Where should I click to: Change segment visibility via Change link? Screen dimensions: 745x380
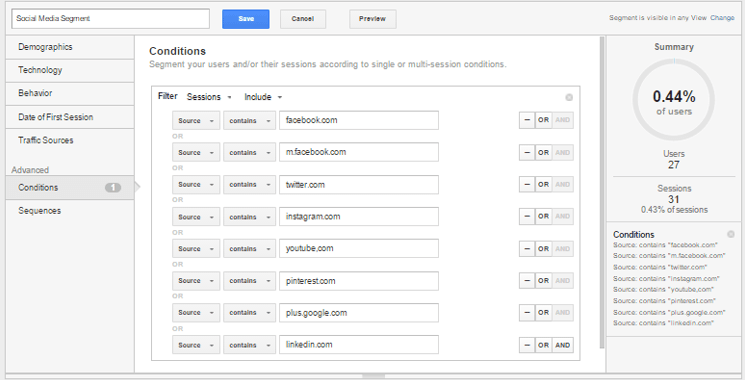point(722,18)
